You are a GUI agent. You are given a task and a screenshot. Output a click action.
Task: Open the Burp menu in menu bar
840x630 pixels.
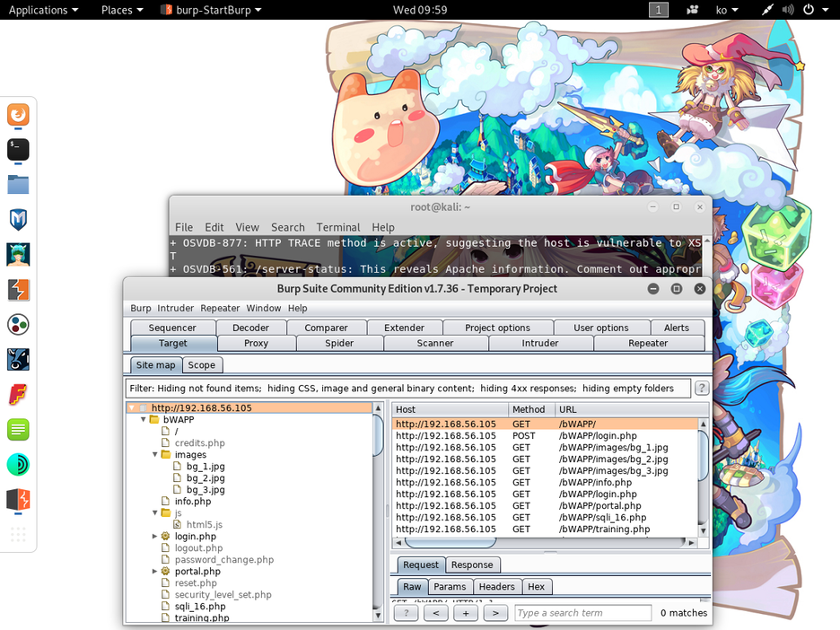(x=140, y=308)
